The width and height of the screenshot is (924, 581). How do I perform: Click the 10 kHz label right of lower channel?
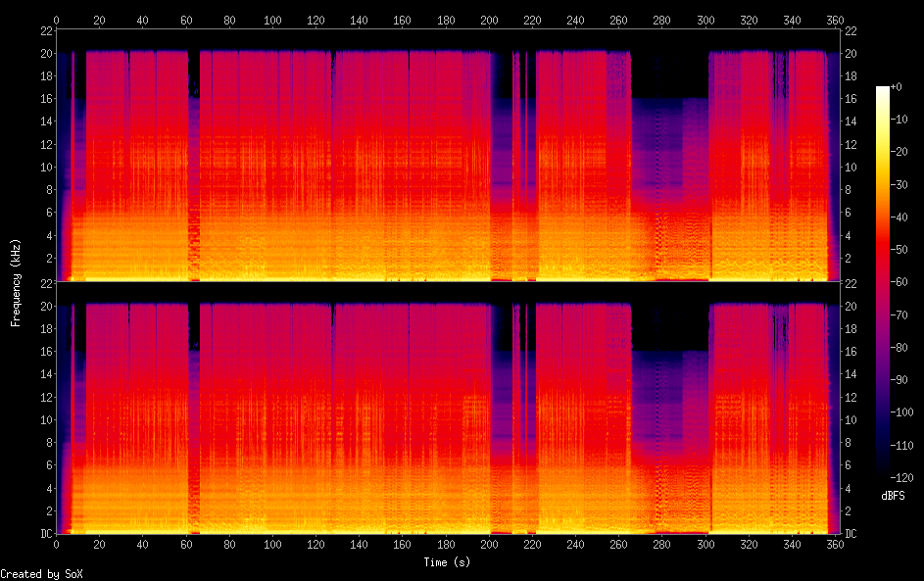852,419
